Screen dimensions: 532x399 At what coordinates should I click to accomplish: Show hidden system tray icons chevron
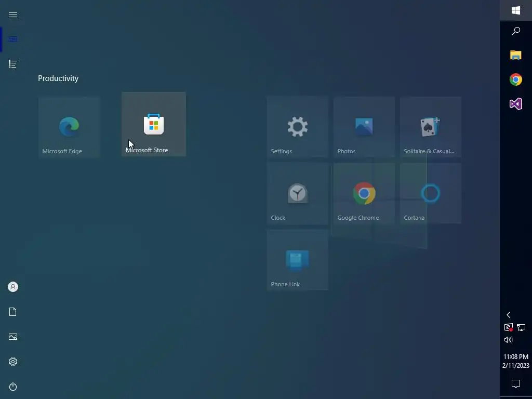[x=509, y=315]
